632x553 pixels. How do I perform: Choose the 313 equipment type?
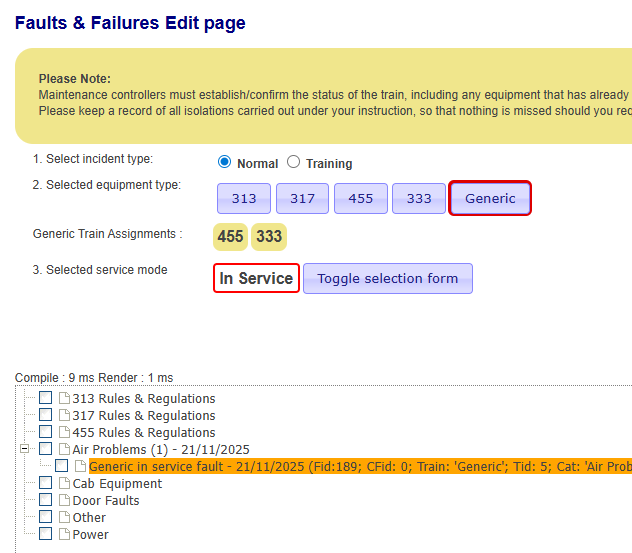pyautogui.click(x=244, y=198)
